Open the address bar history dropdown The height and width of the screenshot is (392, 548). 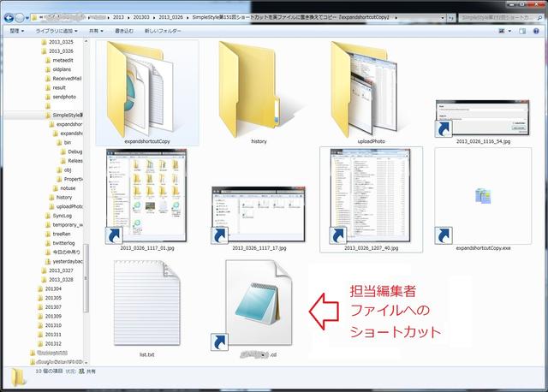[x=443, y=17]
